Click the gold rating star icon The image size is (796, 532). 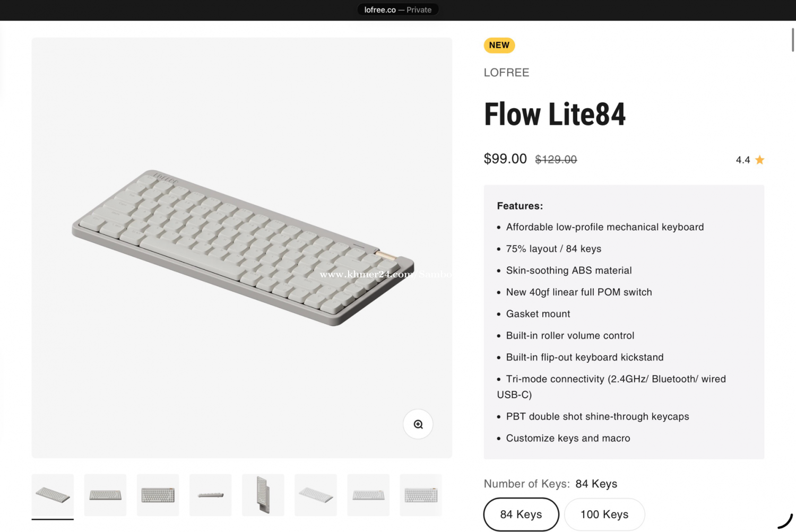[x=760, y=160]
